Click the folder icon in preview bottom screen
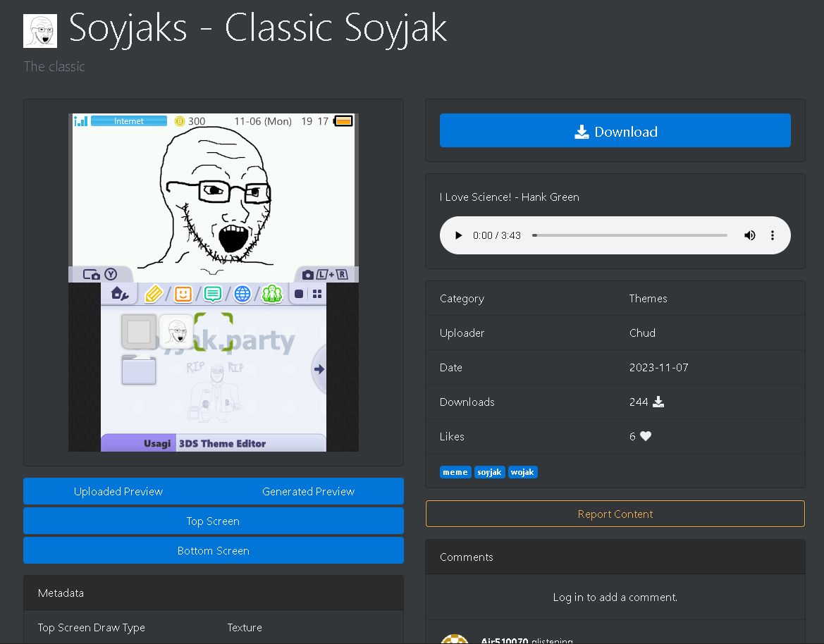 click(139, 369)
